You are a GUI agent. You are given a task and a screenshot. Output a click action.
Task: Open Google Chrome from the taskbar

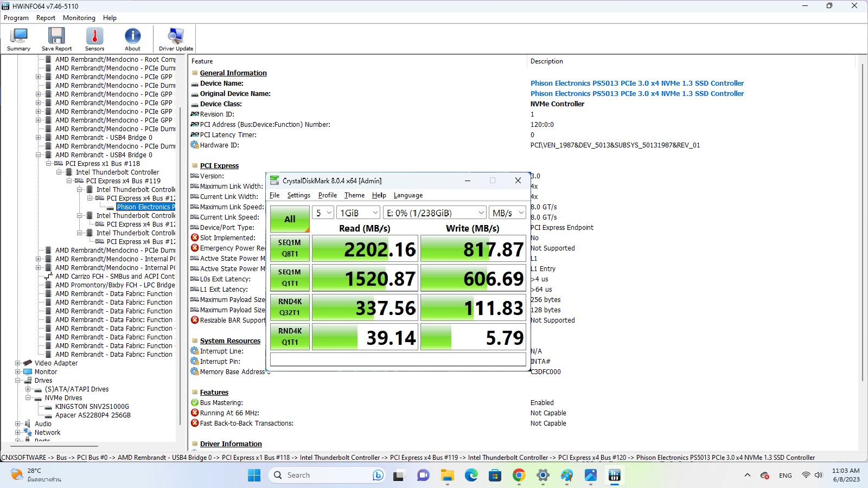(519, 475)
